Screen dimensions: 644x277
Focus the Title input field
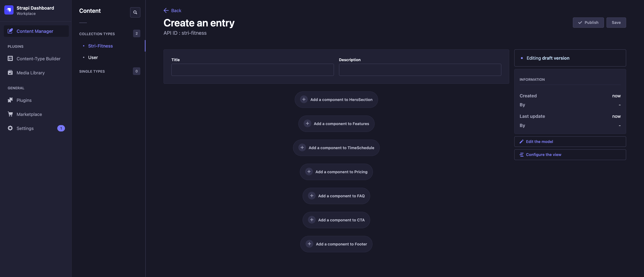pyautogui.click(x=253, y=70)
